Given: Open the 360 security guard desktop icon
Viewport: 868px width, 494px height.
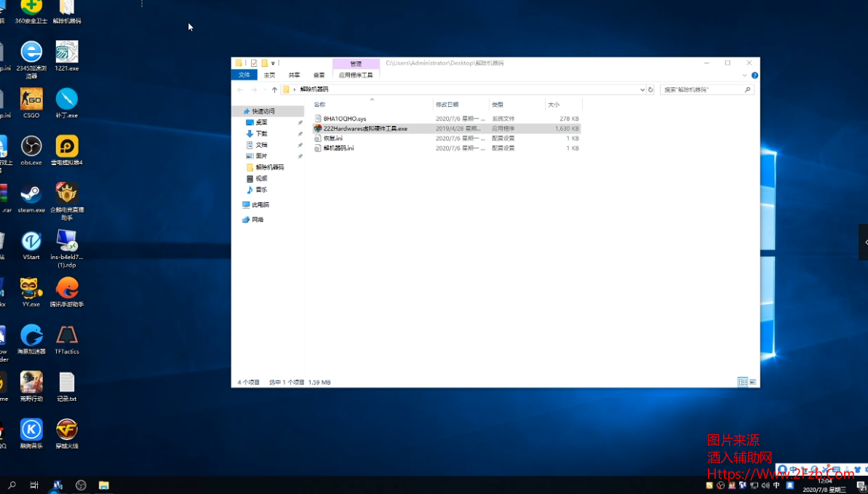Looking at the screenshot, I should [31, 11].
